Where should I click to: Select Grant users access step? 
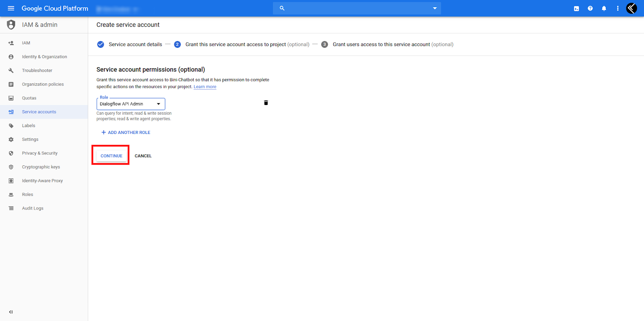coord(393,45)
